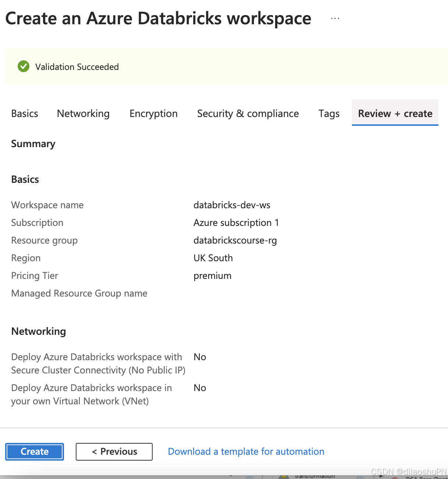Select the Review + create tab

395,113
